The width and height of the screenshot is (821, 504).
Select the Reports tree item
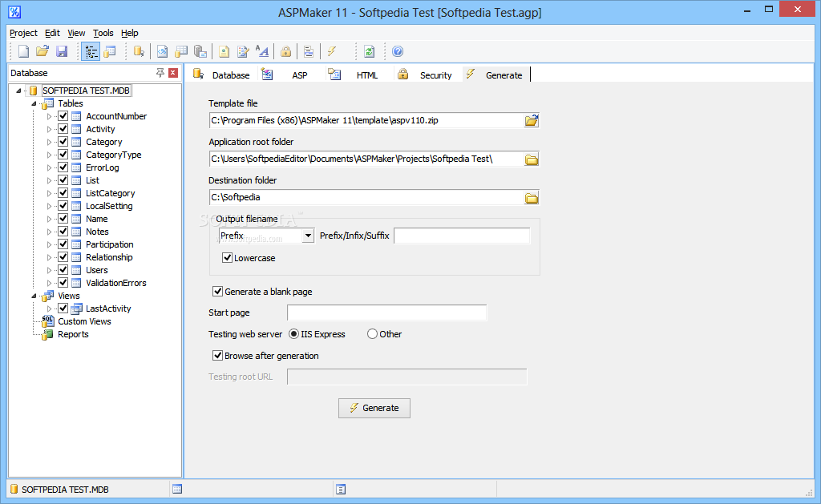click(73, 334)
